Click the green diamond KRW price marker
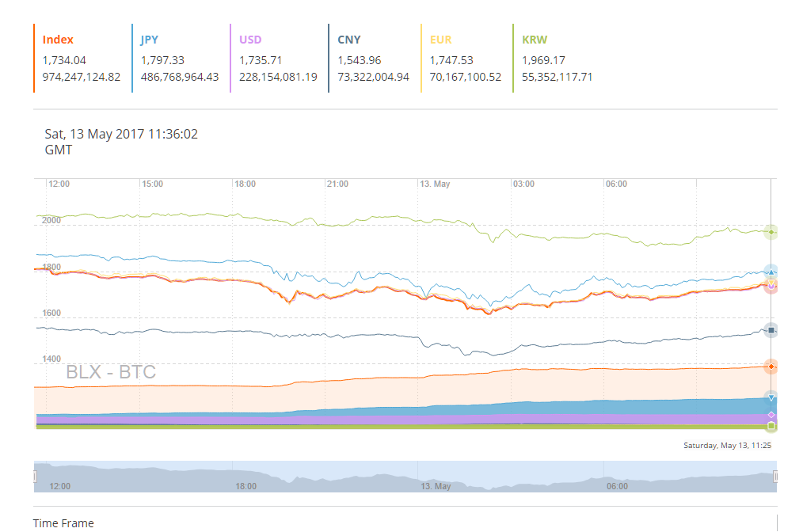The height and width of the screenshot is (532, 803). point(771,232)
